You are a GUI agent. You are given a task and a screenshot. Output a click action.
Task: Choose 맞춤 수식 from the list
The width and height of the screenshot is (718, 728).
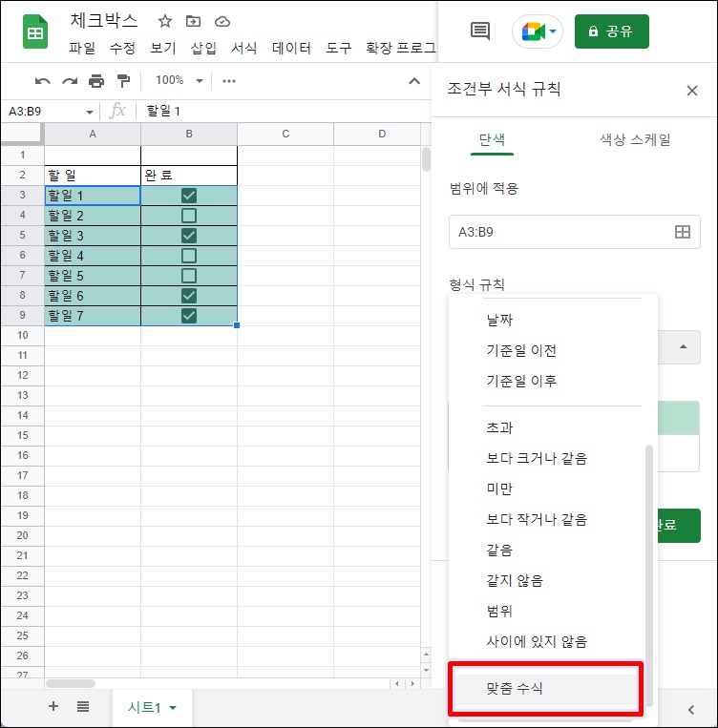[x=546, y=688]
